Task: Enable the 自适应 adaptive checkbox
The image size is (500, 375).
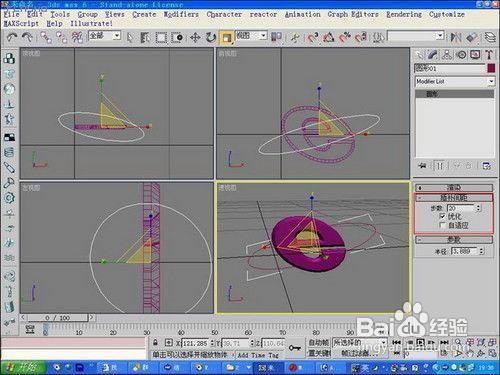Action: tap(442, 226)
